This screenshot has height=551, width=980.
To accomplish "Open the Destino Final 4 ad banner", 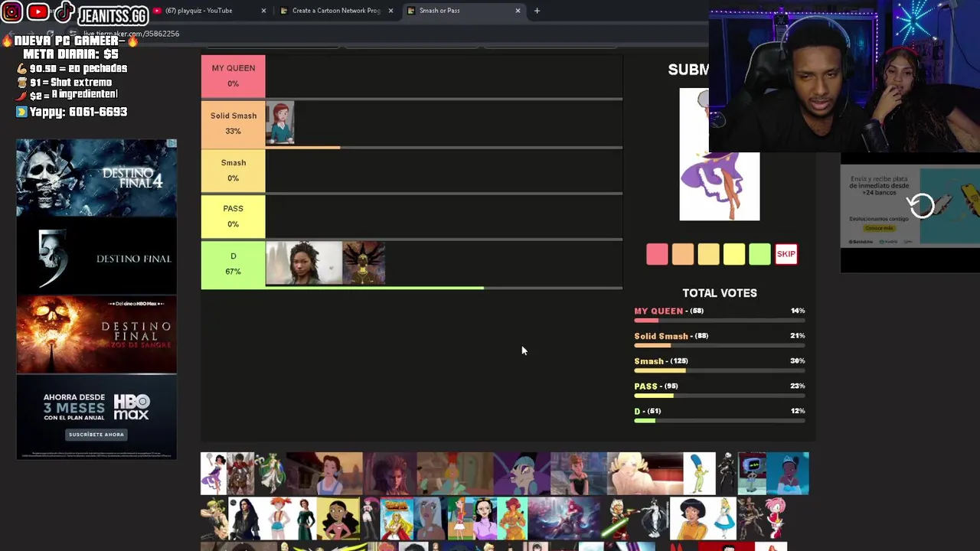I will pos(96,178).
